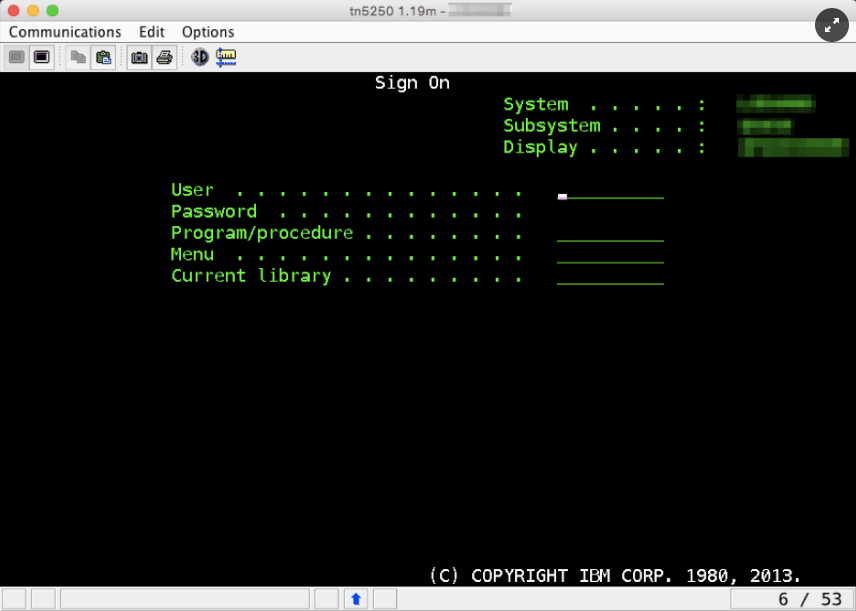Click the ruler cursor icon
Image resolution: width=856 pixels, height=611 pixels.
(225, 57)
